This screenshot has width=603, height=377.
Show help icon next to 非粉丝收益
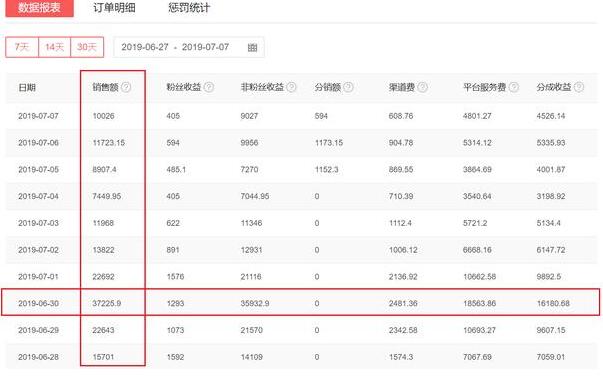click(292, 87)
